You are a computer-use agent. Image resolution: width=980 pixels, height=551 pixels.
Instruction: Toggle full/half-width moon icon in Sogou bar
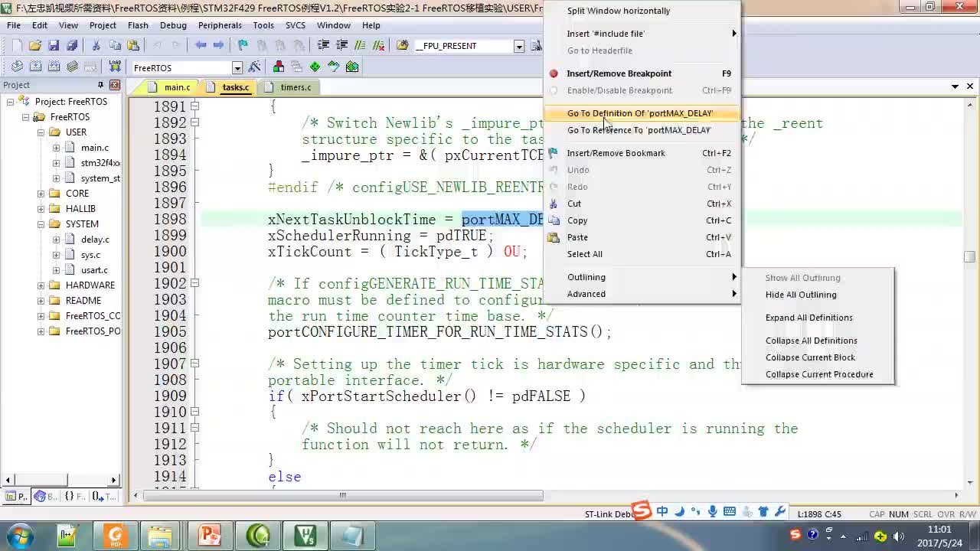click(679, 512)
